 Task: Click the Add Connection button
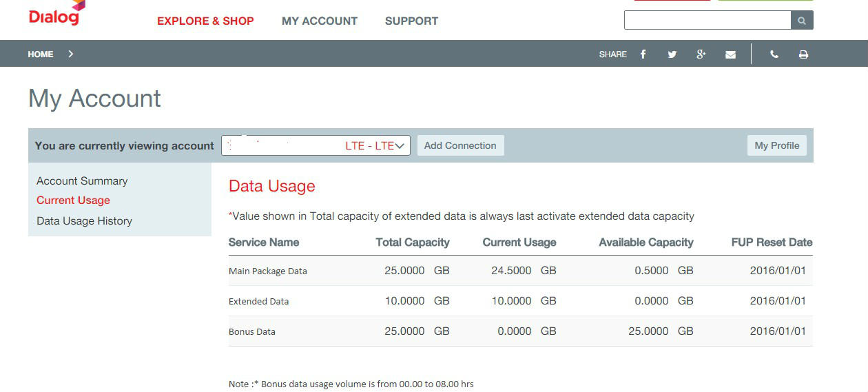point(460,145)
